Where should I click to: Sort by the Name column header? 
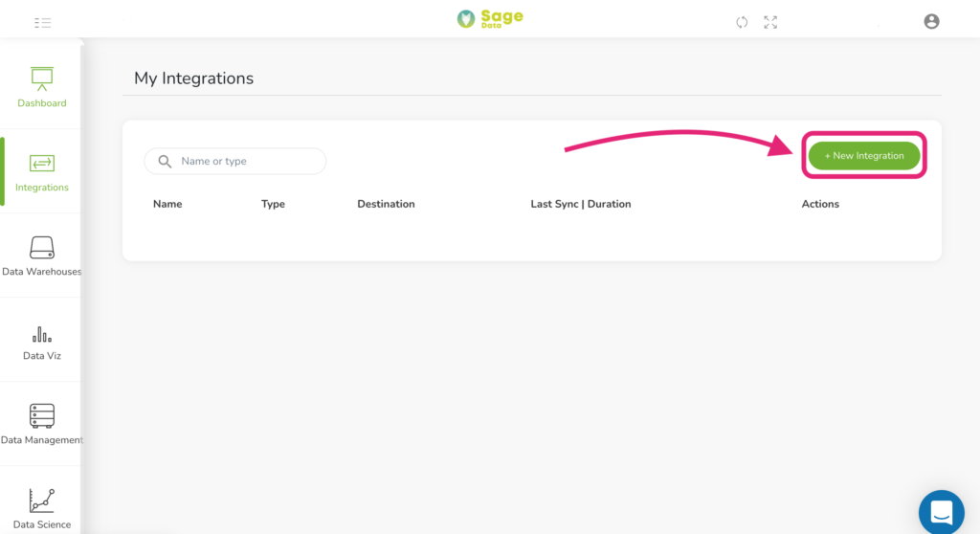(167, 204)
